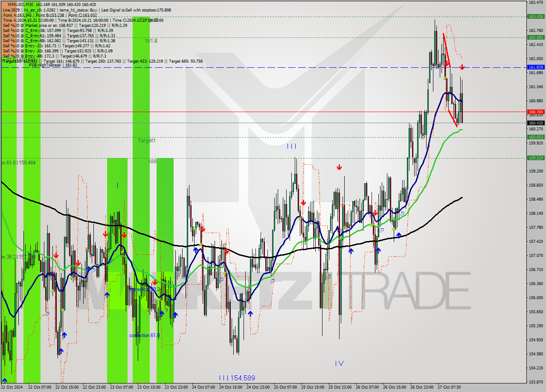Click the '22 Oct 07:00' time label

(x=39, y=388)
